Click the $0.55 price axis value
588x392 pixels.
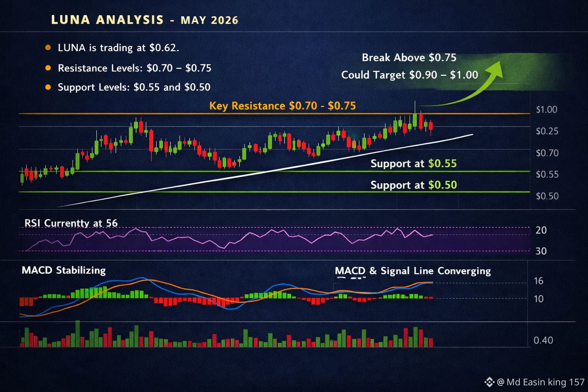547,175
